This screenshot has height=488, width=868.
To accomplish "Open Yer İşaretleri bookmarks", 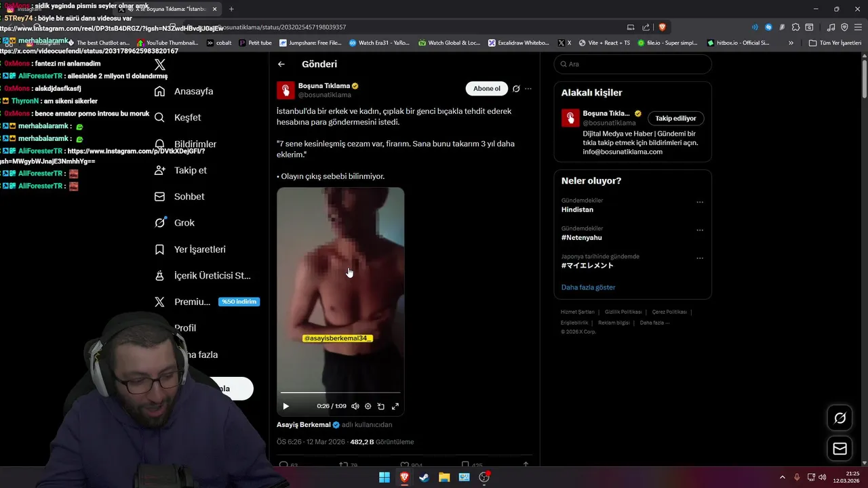I will 191,249.
